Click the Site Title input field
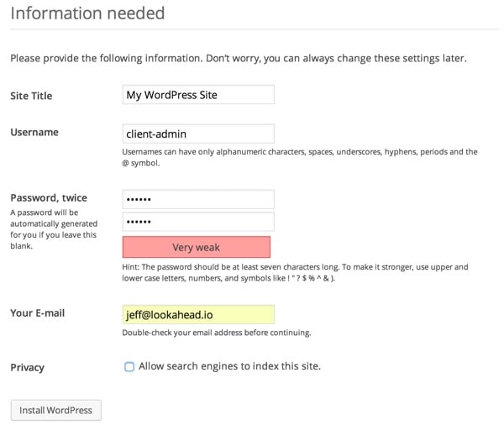Screen dimensions: 504x425 pos(198,95)
